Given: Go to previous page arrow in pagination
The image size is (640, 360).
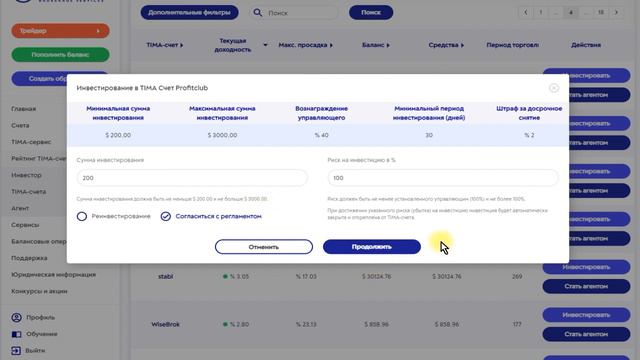Looking at the screenshot, I should (x=526, y=12).
